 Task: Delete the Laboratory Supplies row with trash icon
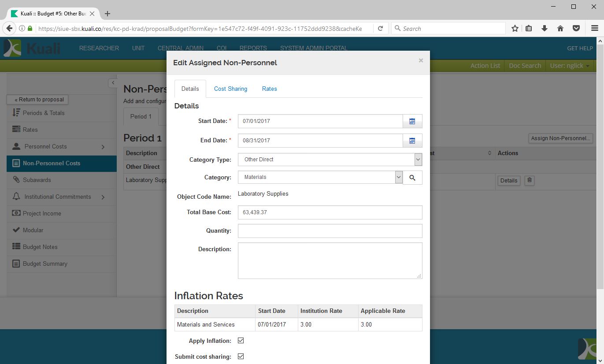(x=530, y=180)
